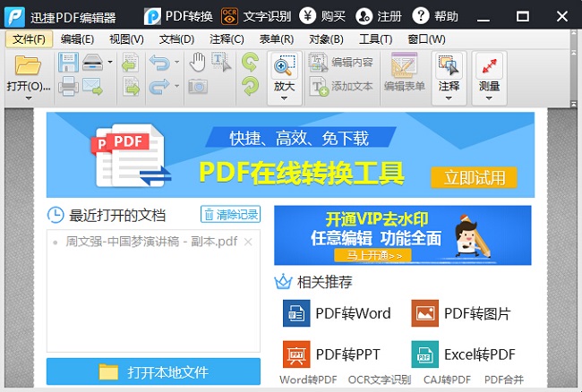Expand the 打开(O) dropdown arrow
Image resolution: width=582 pixels, height=392 pixels.
(x=29, y=98)
